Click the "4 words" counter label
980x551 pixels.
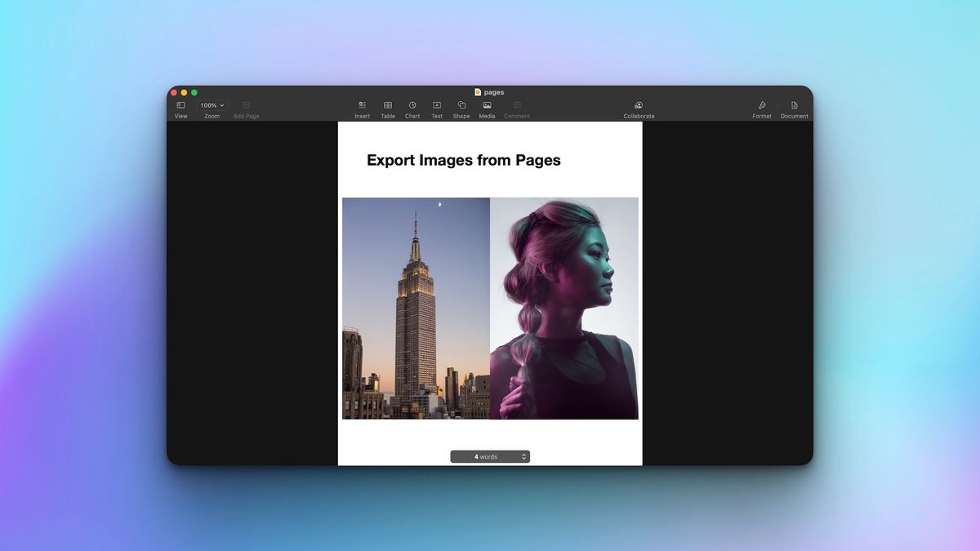[486, 457]
